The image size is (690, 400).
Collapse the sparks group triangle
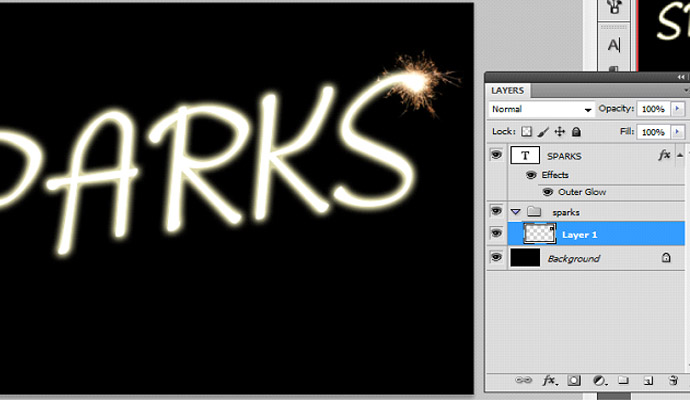click(516, 212)
